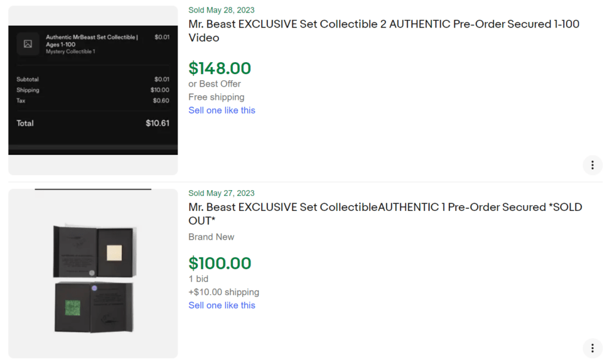The height and width of the screenshot is (364, 612).
Task: Open the overflow menu on the first listing
Action: point(592,165)
